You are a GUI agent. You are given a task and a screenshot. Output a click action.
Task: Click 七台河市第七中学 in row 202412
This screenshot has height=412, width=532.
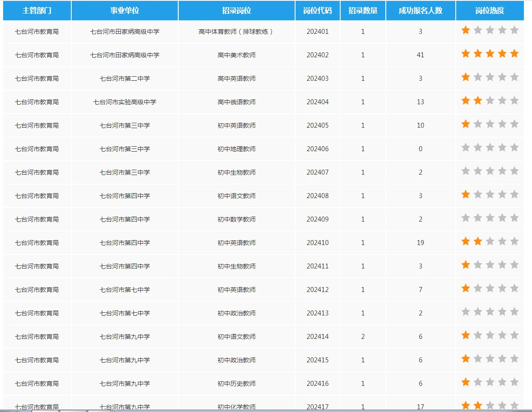(125, 290)
